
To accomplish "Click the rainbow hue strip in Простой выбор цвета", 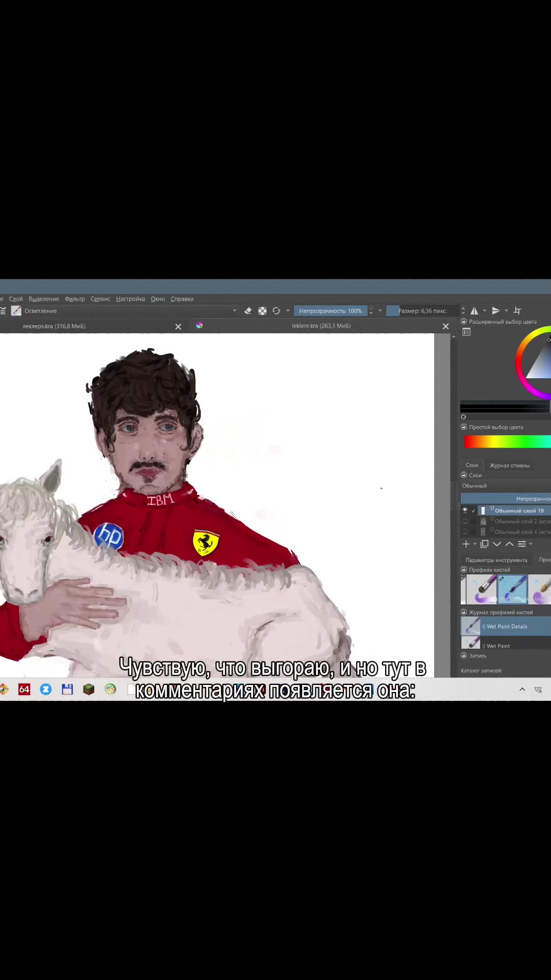I will coord(508,442).
